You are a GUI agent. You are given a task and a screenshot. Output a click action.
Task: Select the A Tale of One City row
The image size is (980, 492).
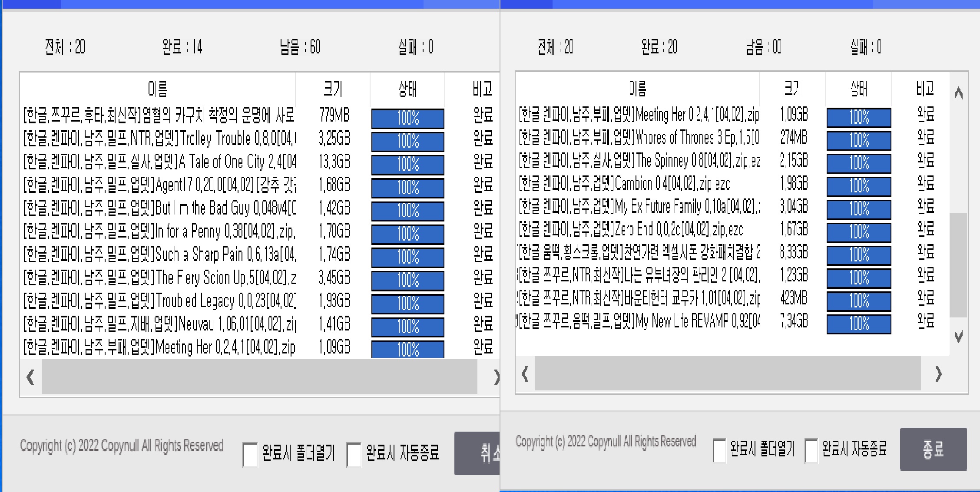tap(159, 162)
